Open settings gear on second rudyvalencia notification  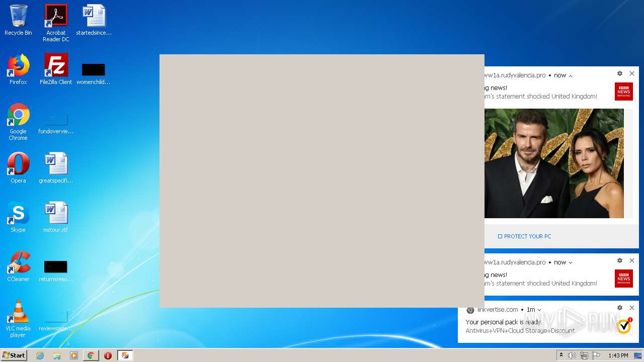pyautogui.click(x=620, y=260)
